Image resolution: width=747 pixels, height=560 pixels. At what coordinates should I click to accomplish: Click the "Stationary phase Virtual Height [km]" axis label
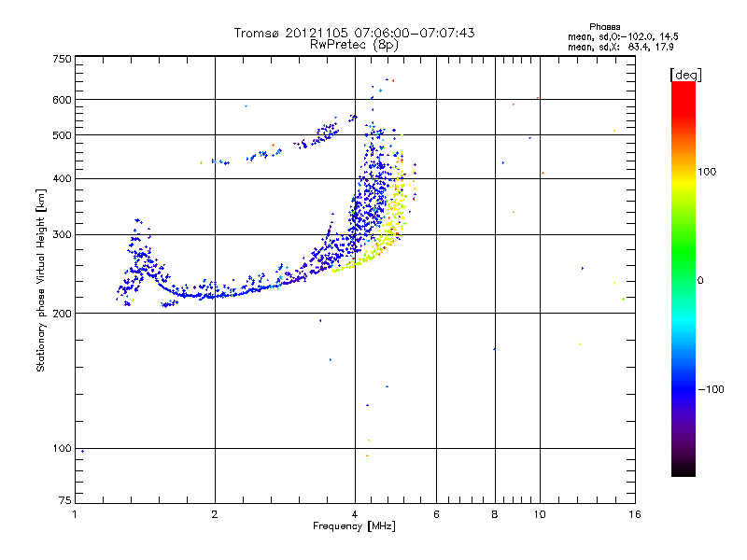[41, 280]
